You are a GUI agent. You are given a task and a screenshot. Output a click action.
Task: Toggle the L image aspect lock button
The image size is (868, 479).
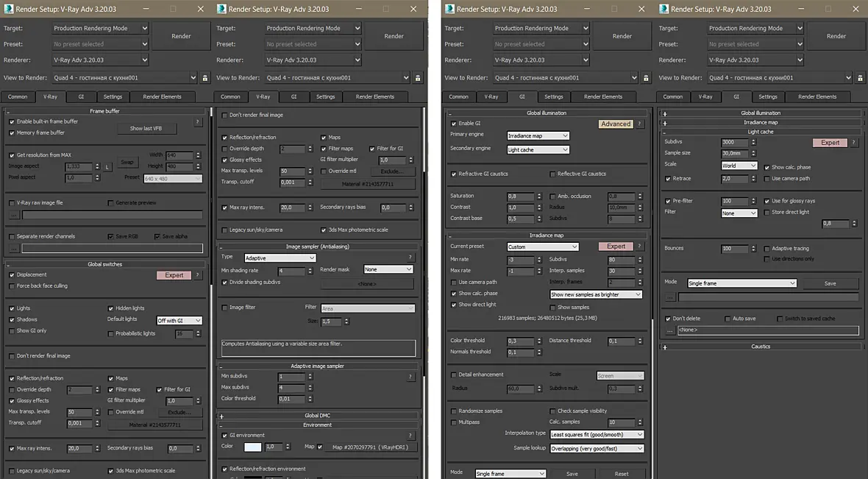(x=107, y=167)
